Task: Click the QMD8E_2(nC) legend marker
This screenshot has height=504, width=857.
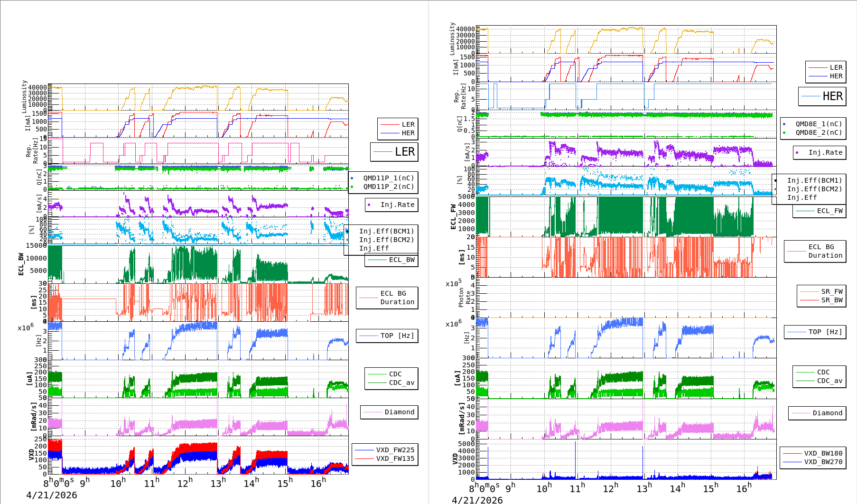Action: [x=784, y=133]
